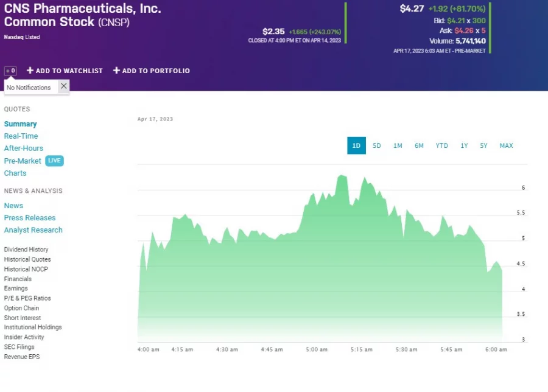This screenshot has height=392, width=548.
Task: View Press Releases
Action: 30,217
